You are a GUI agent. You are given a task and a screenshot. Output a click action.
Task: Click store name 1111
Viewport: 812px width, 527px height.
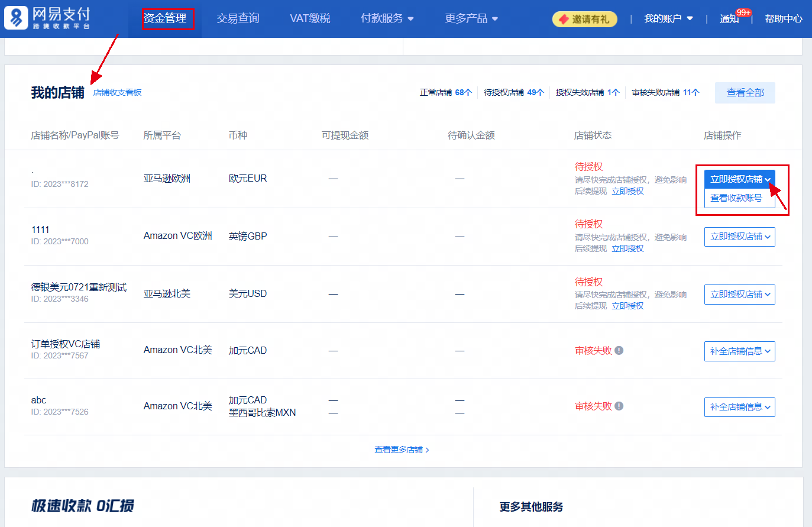[40, 229]
